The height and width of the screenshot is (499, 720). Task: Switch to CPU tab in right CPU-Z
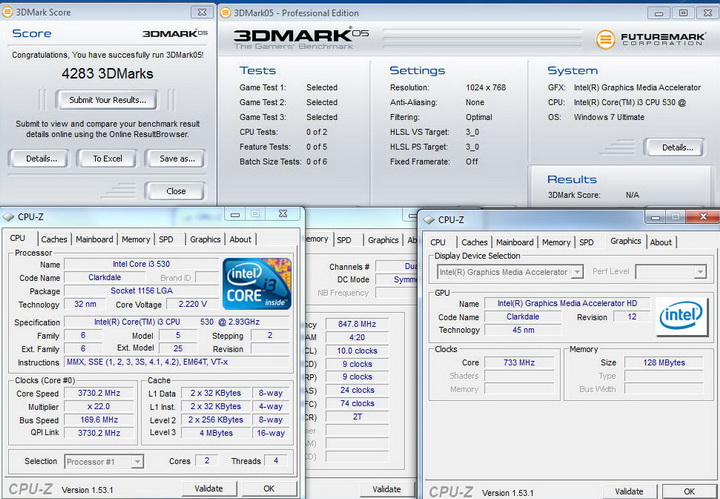point(438,242)
